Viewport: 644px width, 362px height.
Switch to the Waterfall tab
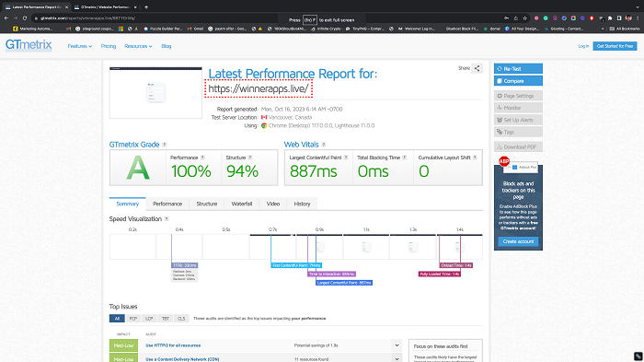[241, 204]
